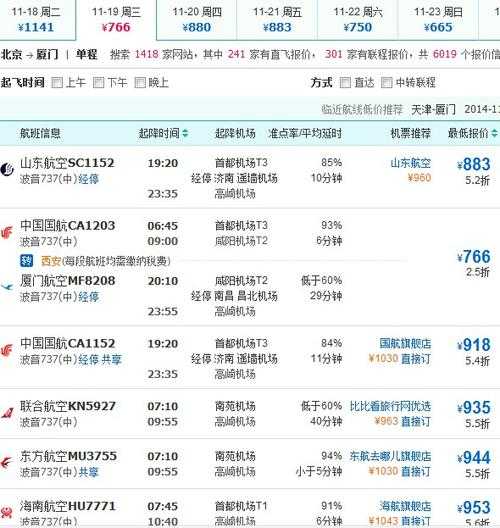This screenshot has width=500, height=528.
Task: Select the 11-22 周六 ¥750 date tab
Action: point(358,20)
